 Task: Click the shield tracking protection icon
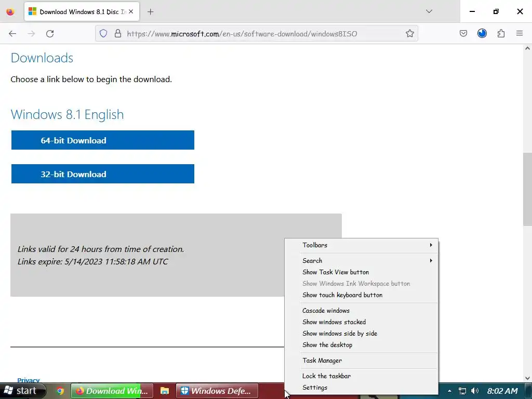pos(103,34)
